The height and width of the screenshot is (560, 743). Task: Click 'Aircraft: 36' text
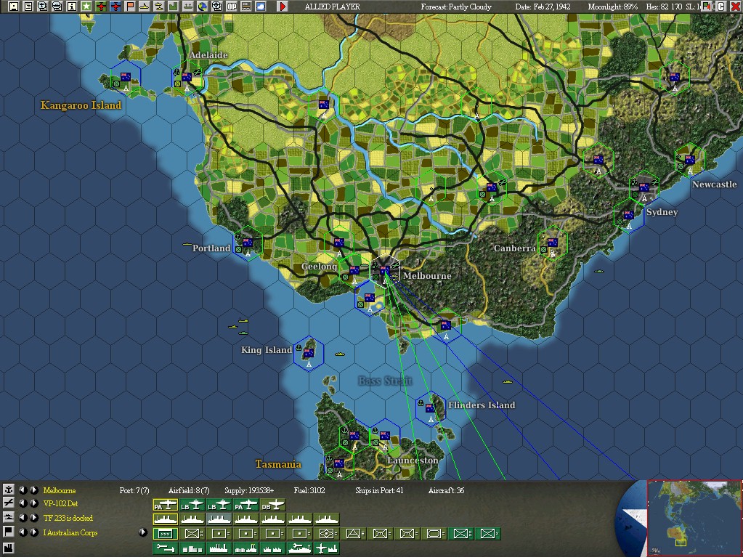(x=447, y=490)
